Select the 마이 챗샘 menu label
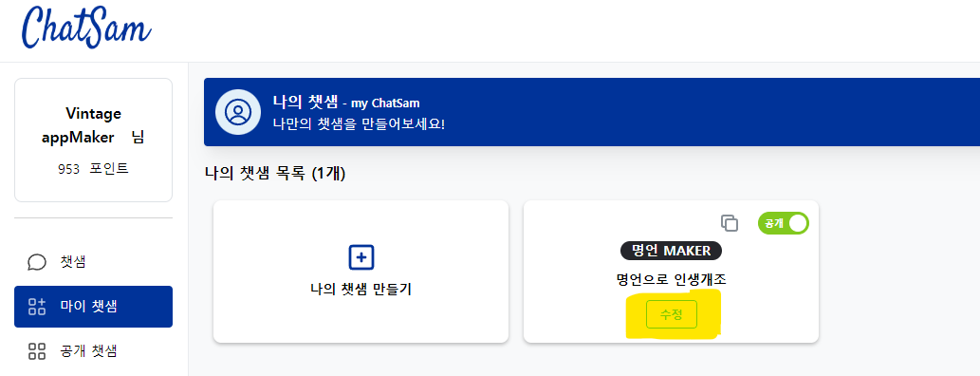Viewport: 980px width, 376px height. (x=89, y=307)
